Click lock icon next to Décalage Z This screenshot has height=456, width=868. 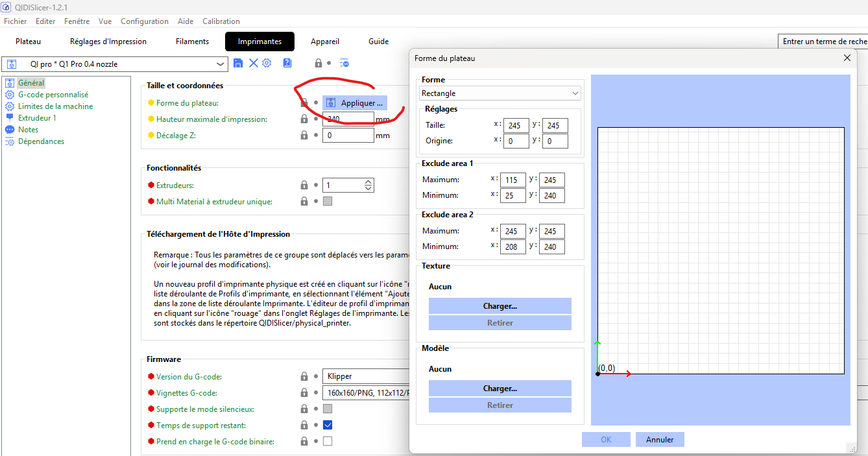click(304, 136)
